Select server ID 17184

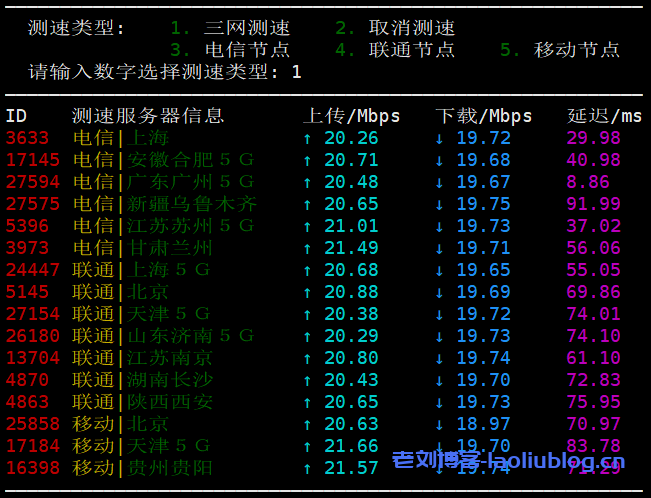(x=33, y=446)
